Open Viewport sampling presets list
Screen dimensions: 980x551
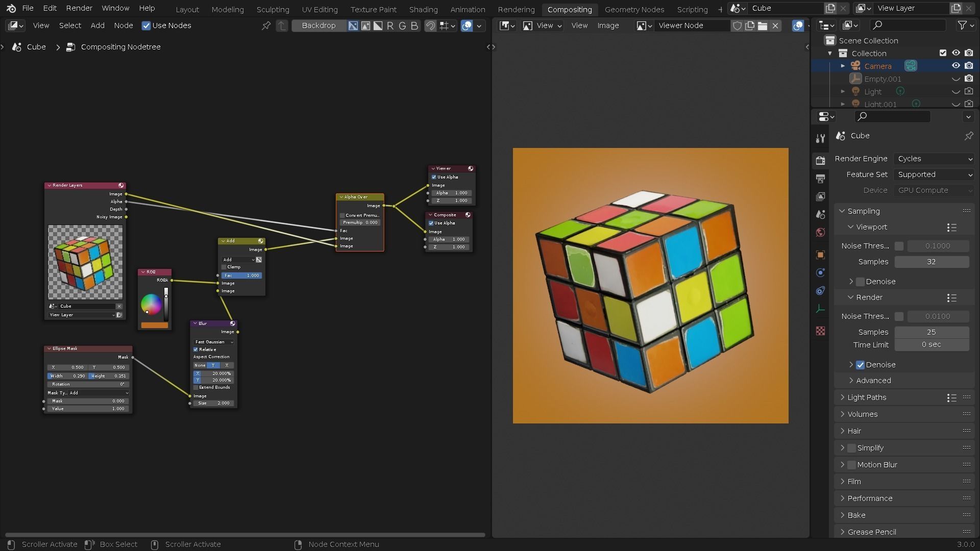click(x=951, y=228)
